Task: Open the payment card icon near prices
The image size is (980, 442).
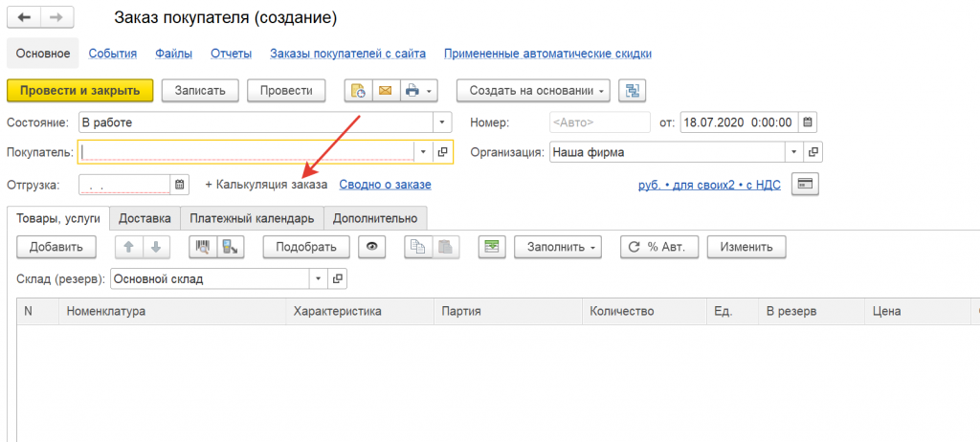Action: 805,185
